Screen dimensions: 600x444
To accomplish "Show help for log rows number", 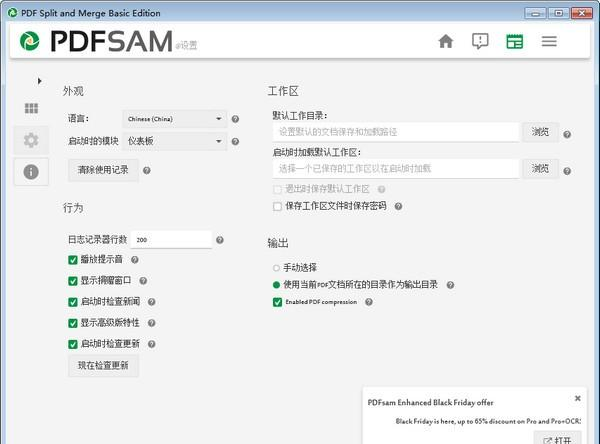I will coord(220,240).
